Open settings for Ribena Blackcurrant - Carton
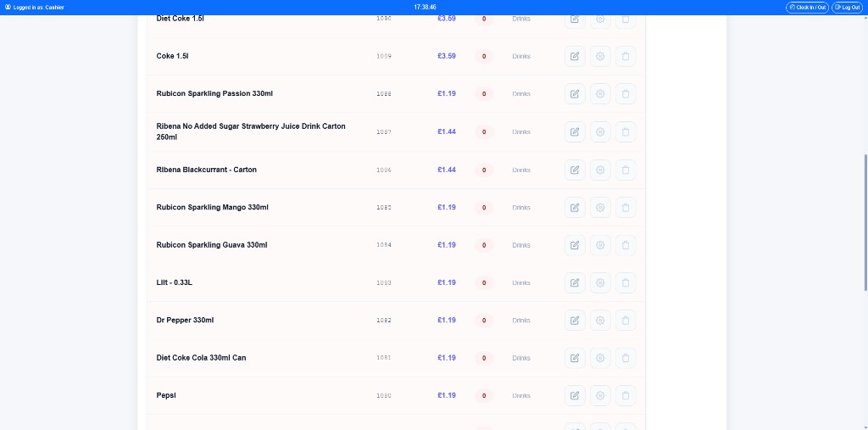Viewport: 868px width, 430px height. point(600,170)
